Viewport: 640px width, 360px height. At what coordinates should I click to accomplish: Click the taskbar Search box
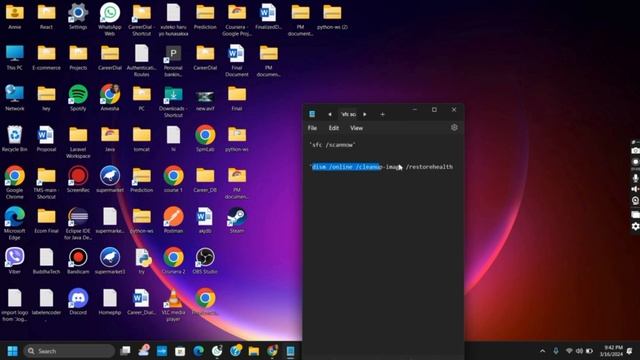pos(69,351)
